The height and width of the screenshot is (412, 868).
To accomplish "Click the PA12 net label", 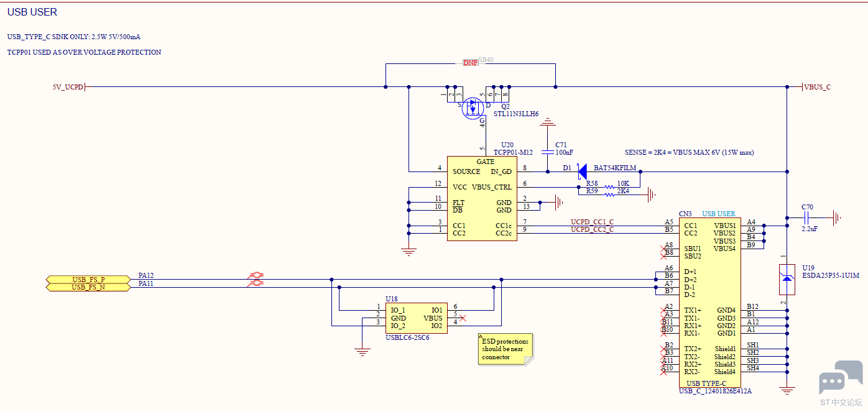I will click(x=146, y=275).
